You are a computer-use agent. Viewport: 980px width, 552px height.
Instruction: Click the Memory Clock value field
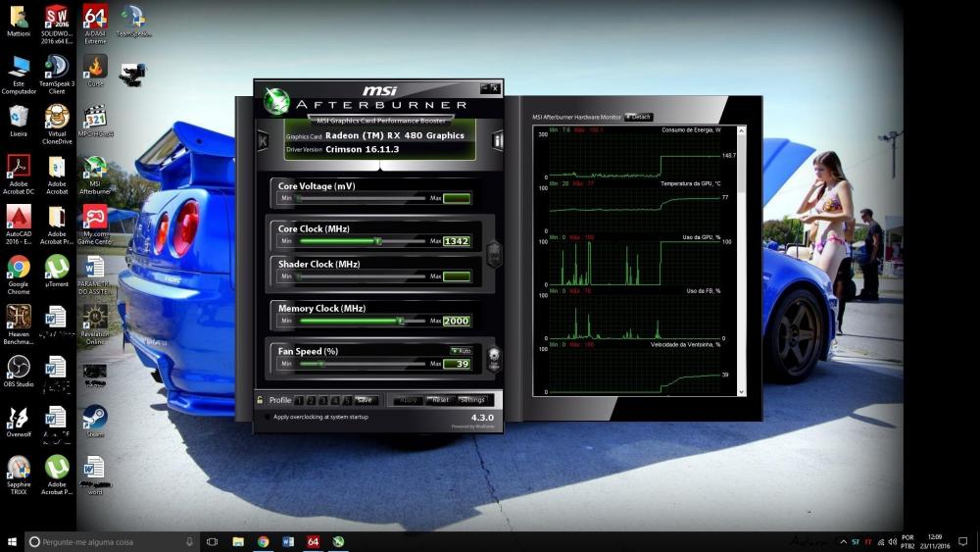click(x=457, y=321)
